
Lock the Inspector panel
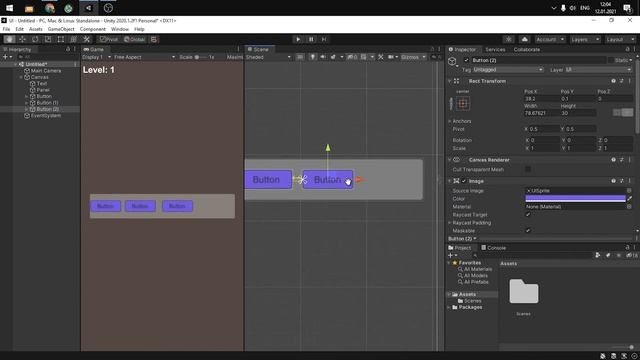coord(627,49)
